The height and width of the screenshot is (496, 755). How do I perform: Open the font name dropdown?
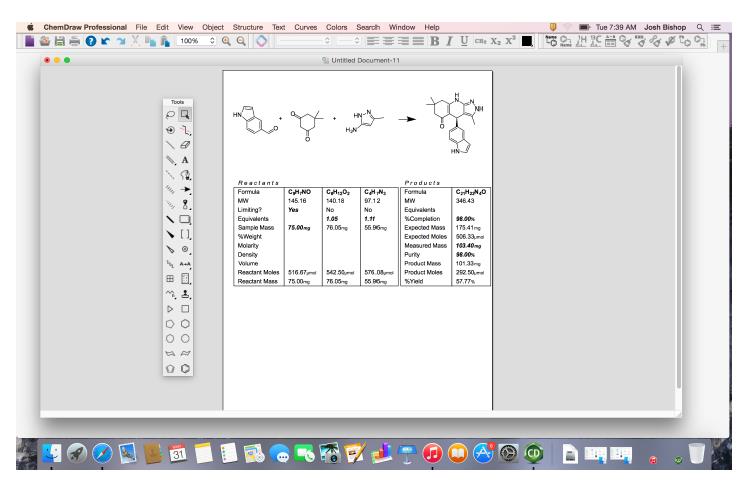(x=303, y=41)
